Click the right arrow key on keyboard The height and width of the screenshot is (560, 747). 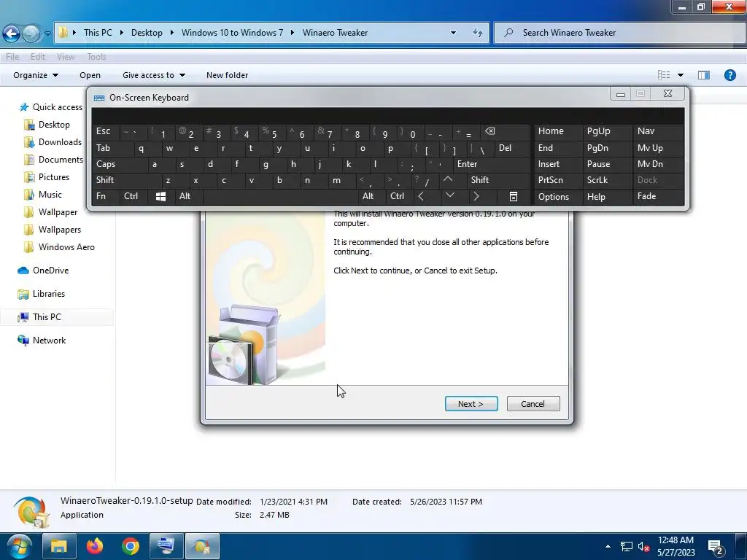[476, 196]
